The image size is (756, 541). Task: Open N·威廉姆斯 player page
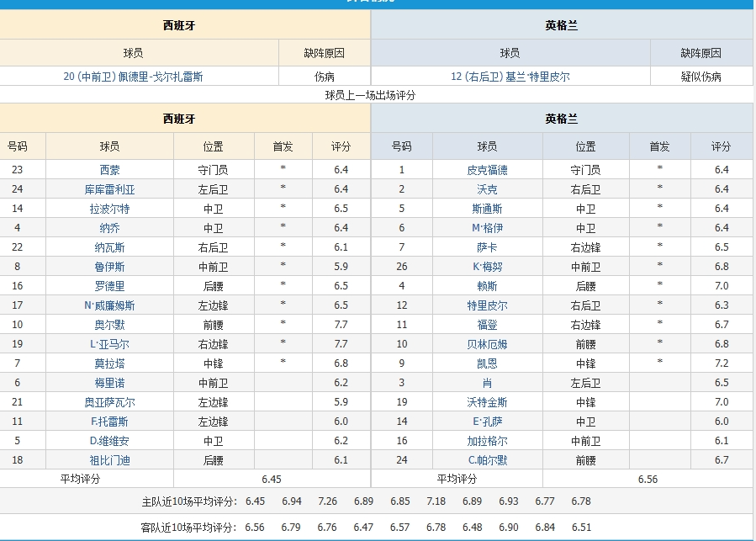pos(109,305)
